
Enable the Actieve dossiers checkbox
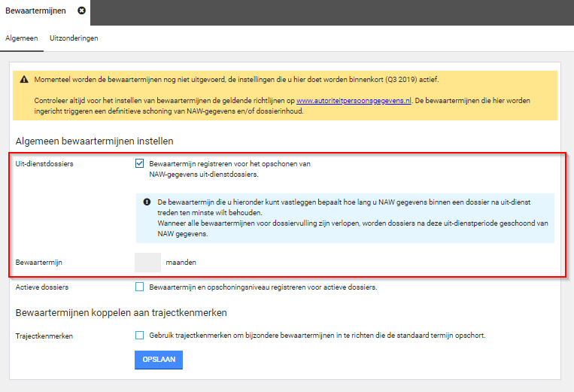click(140, 287)
